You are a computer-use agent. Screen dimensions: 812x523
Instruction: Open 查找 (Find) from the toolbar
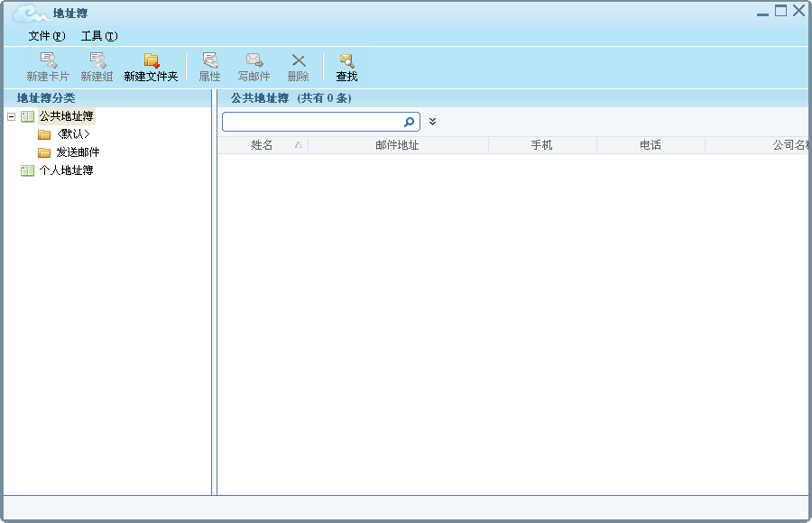(346, 65)
